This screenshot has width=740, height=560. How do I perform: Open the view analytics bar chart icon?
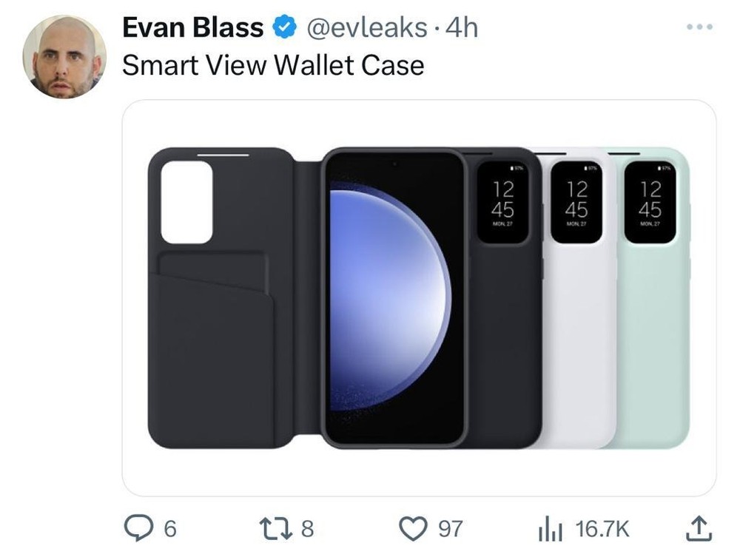[x=551, y=528]
